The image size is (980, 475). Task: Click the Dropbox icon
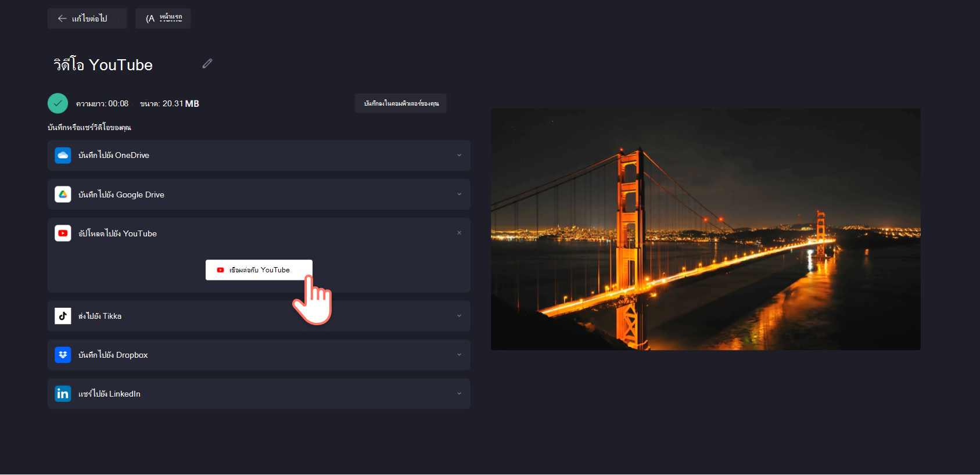(x=63, y=355)
